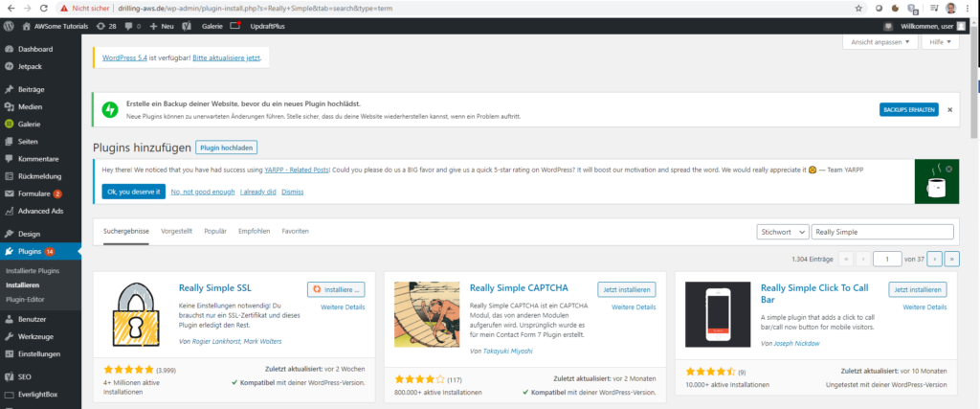Image resolution: width=980 pixels, height=409 pixels.
Task: Click the notification icon beside Willkommen
Action: pos(888,27)
